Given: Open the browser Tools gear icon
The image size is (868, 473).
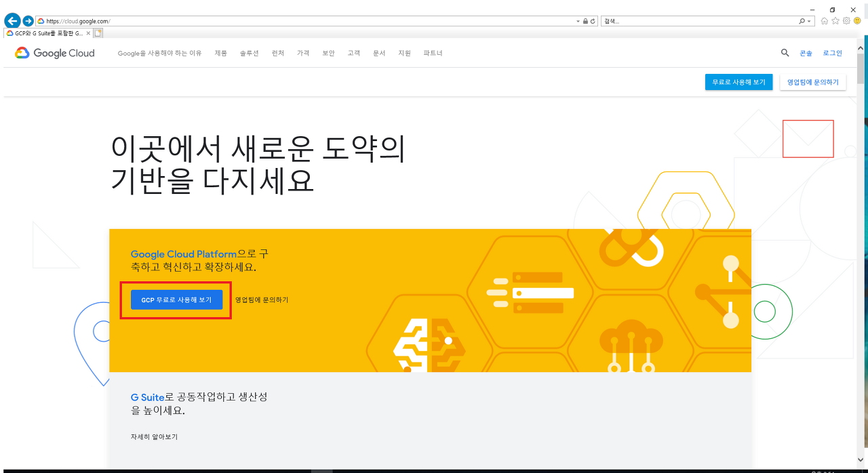Looking at the screenshot, I should 846,21.
